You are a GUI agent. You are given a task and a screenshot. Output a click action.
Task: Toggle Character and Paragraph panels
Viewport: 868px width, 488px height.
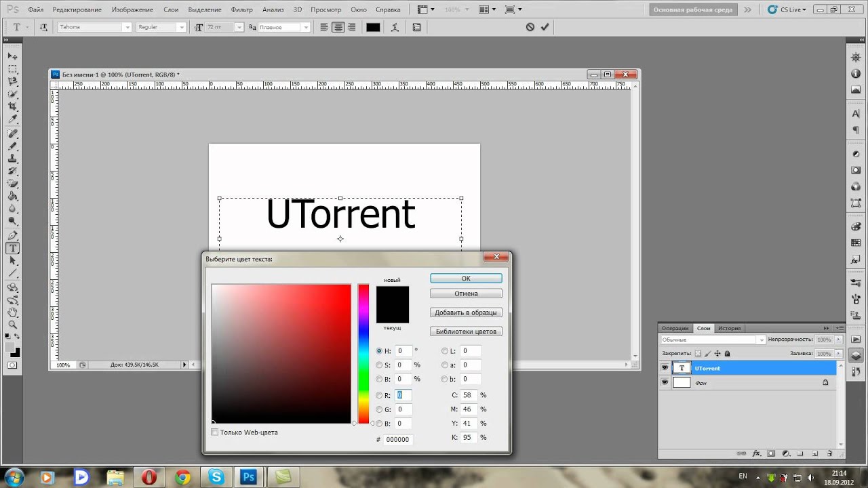point(416,27)
